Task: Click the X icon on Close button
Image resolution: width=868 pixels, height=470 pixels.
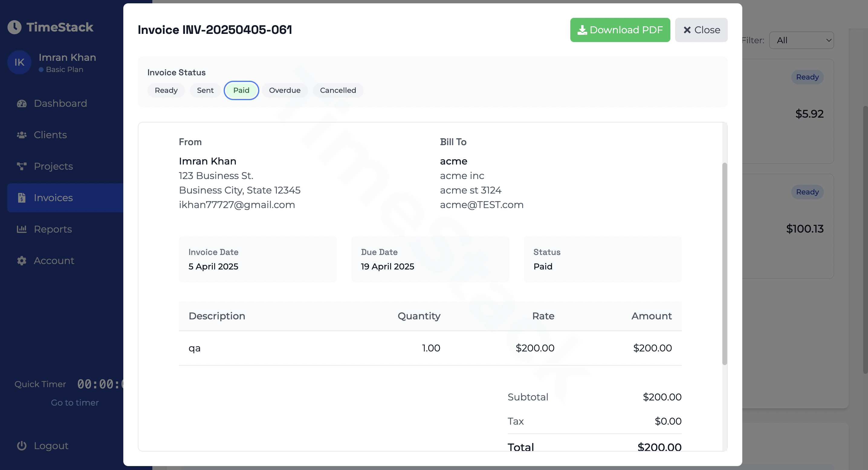Action: [687, 30]
